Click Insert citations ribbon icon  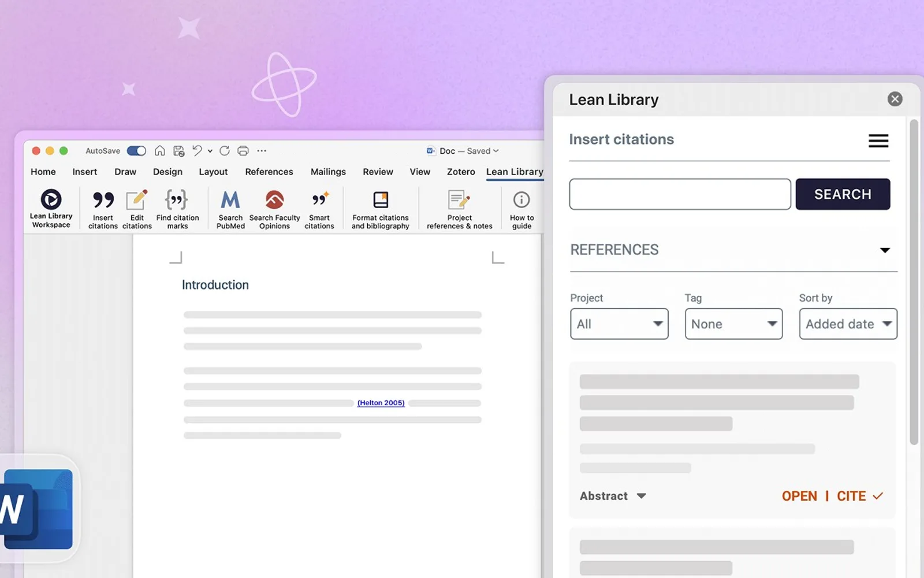click(x=103, y=210)
